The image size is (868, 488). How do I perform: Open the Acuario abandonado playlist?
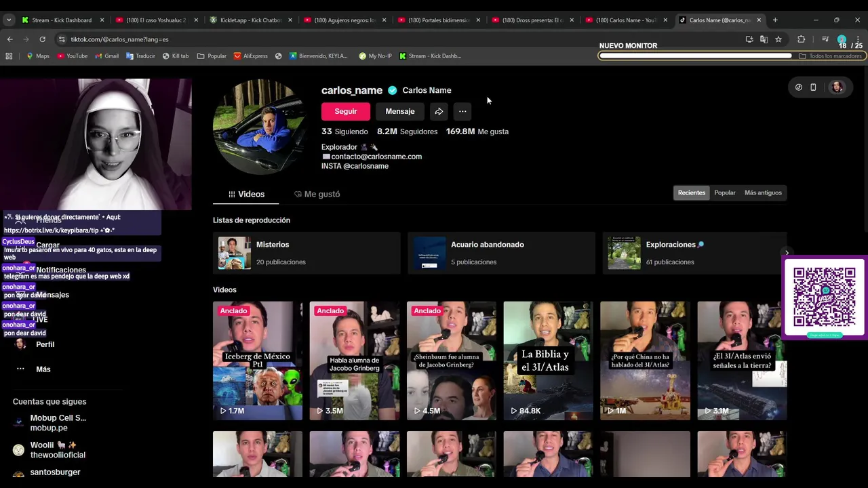501,253
